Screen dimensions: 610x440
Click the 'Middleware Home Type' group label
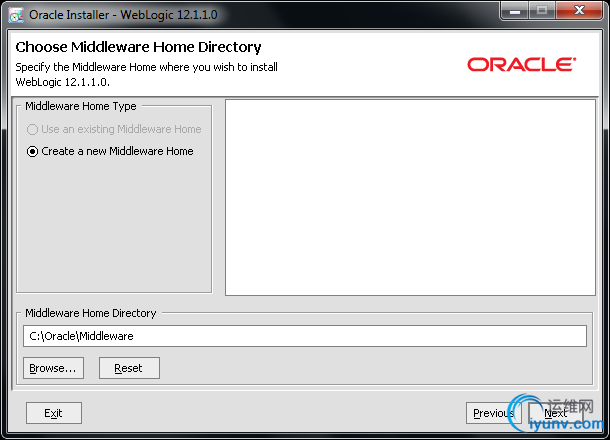tap(81, 106)
